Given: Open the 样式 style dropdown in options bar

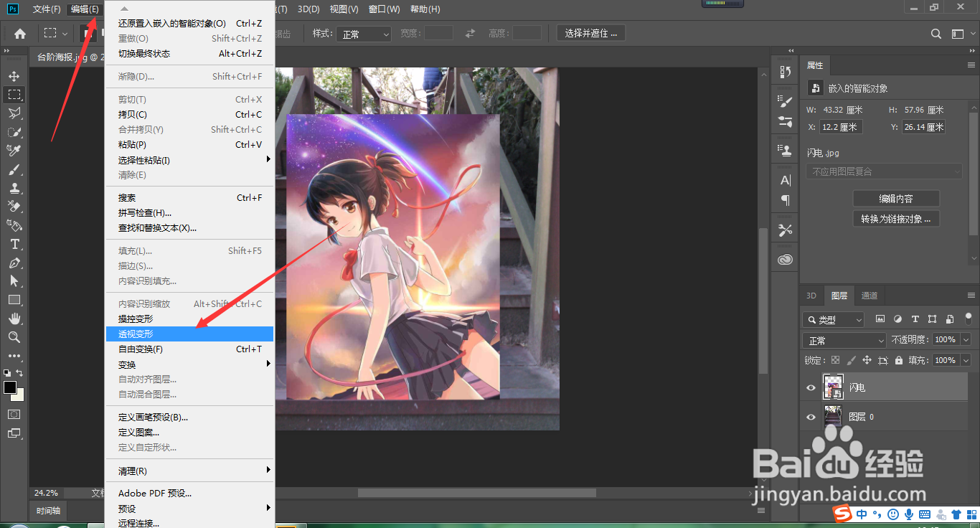Looking at the screenshot, I should pos(365,34).
